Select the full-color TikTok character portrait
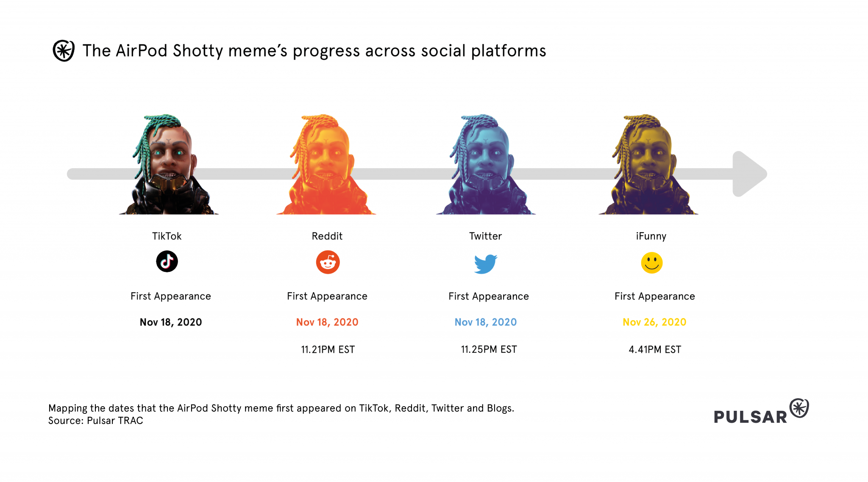This screenshot has width=868, height=482. point(169,165)
